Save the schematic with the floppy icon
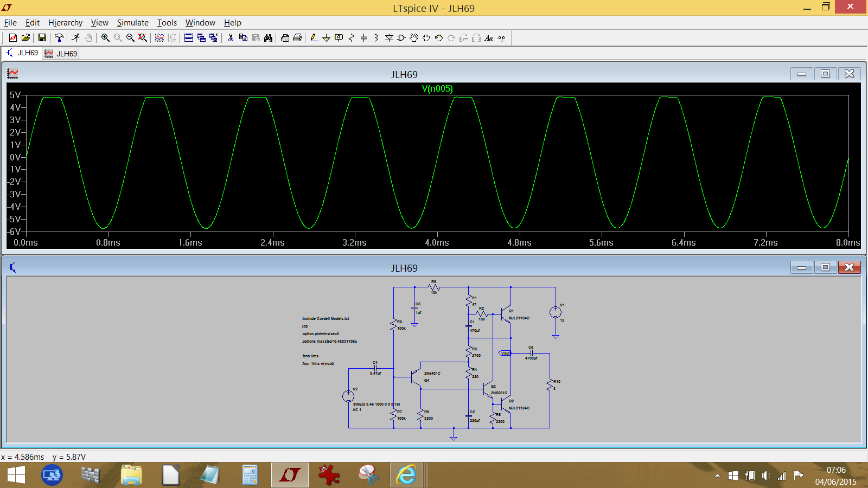 pyautogui.click(x=42, y=38)
